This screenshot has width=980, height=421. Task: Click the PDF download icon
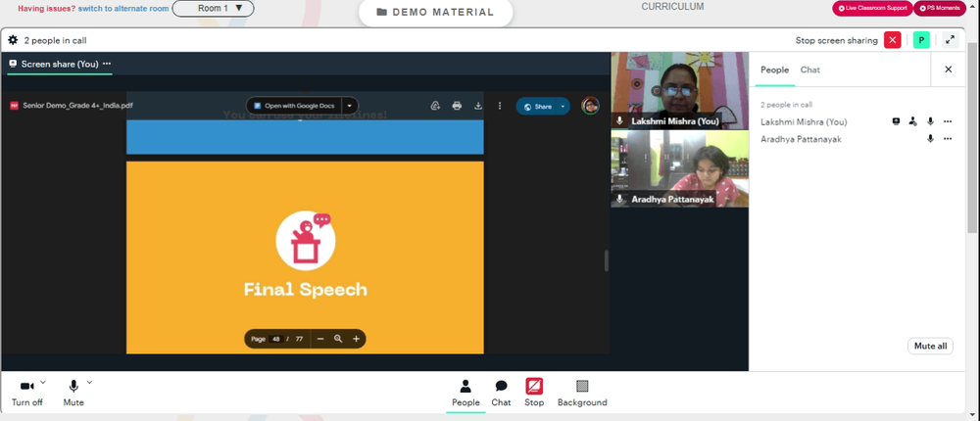point(478,106)
